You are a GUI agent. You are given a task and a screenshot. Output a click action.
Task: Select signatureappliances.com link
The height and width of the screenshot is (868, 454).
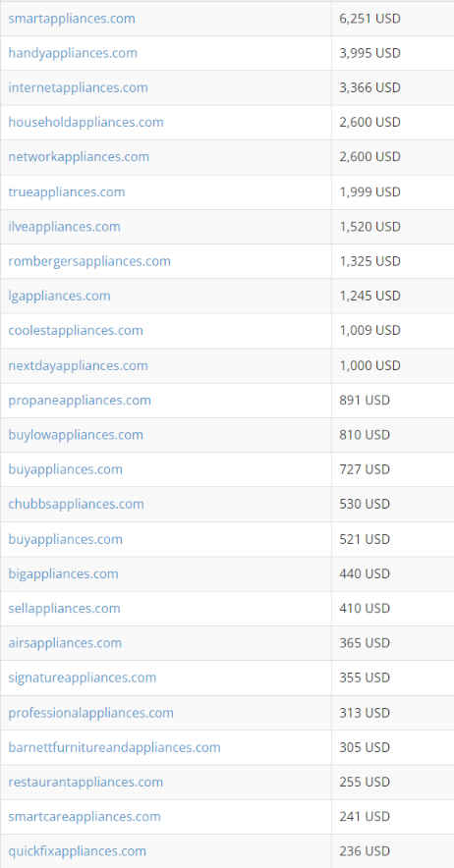click(82, 677)
